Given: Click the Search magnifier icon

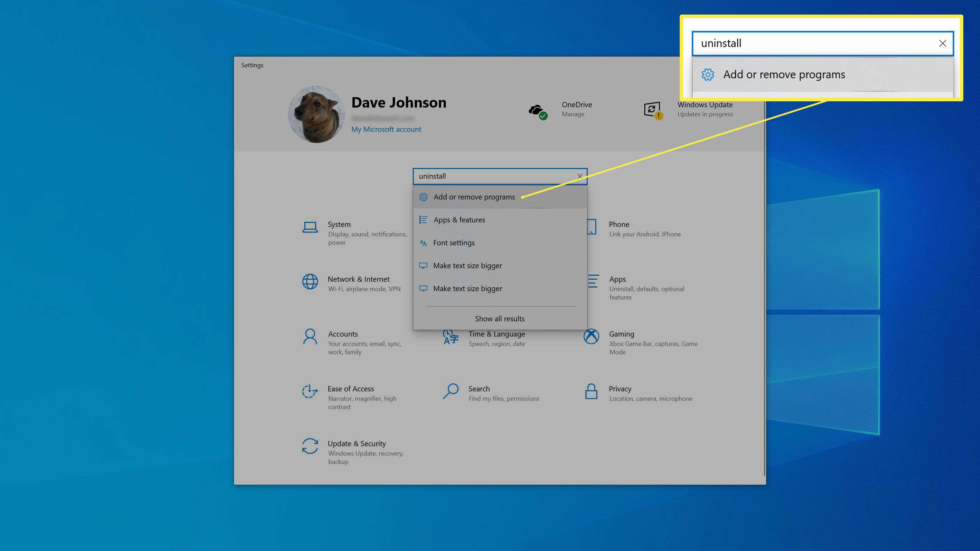Looking at the screenshot, I should (451, 391).
